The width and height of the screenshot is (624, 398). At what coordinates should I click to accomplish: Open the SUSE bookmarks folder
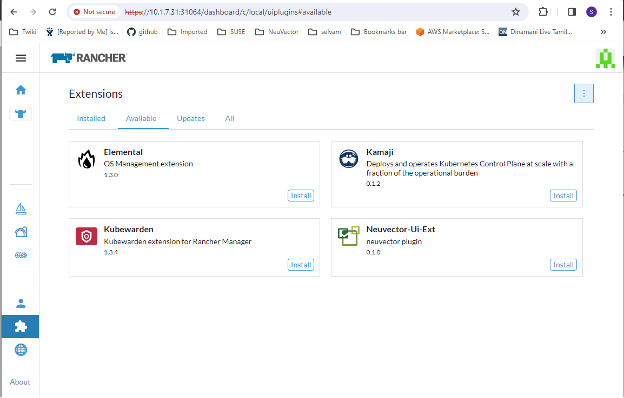[x=231, y=32]
